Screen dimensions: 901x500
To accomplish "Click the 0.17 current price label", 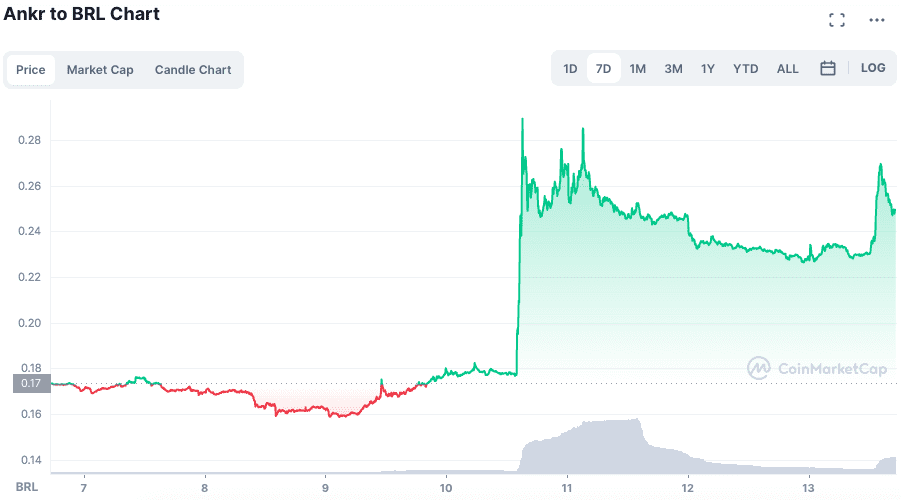I will coord(31,383).
